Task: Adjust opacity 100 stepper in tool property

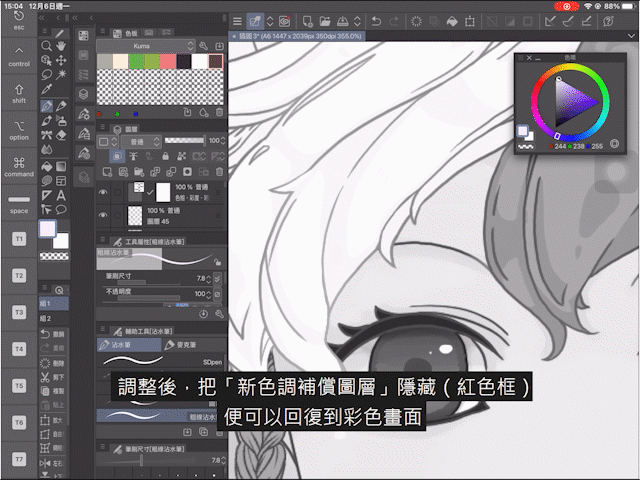Action: click(209, 294)
